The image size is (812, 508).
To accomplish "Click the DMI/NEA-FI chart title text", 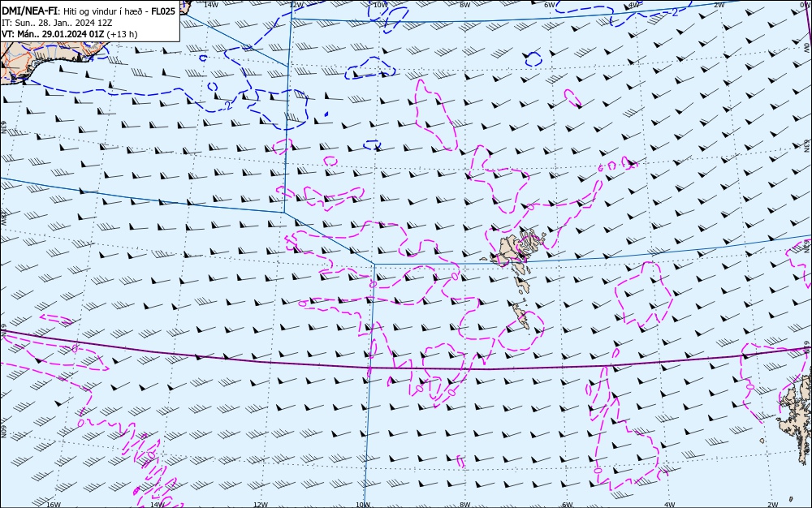I will [x=31, y=11].
